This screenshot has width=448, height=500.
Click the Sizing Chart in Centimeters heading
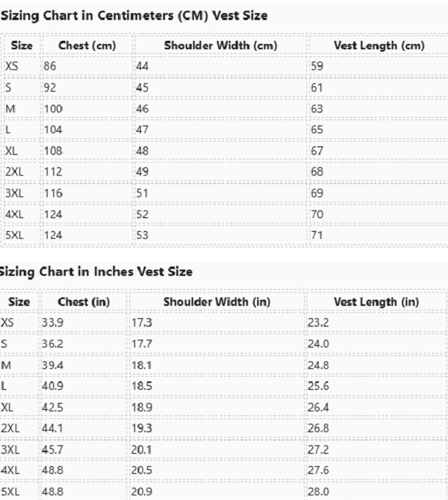pos(134,15)
